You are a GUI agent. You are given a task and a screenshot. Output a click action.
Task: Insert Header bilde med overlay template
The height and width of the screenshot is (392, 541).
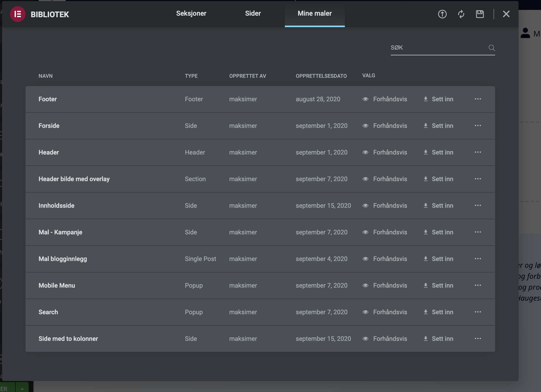tap(438, 179)
